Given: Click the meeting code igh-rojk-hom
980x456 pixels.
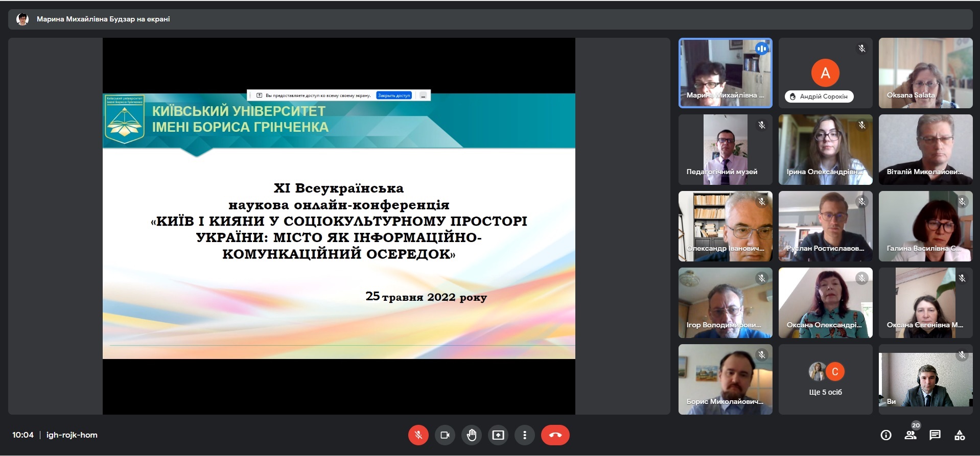Looking at the screenshot, I should pyautogui.click(x=72, y=435).
